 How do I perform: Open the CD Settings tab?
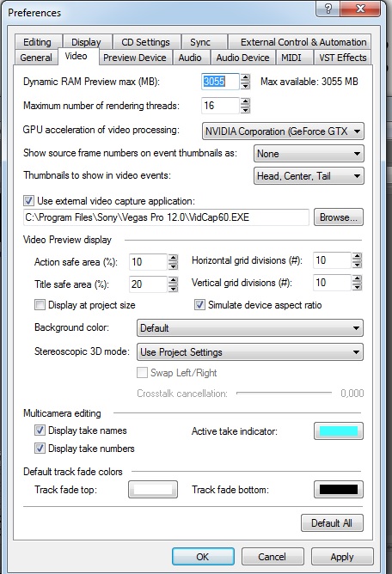tap(145, 42)
